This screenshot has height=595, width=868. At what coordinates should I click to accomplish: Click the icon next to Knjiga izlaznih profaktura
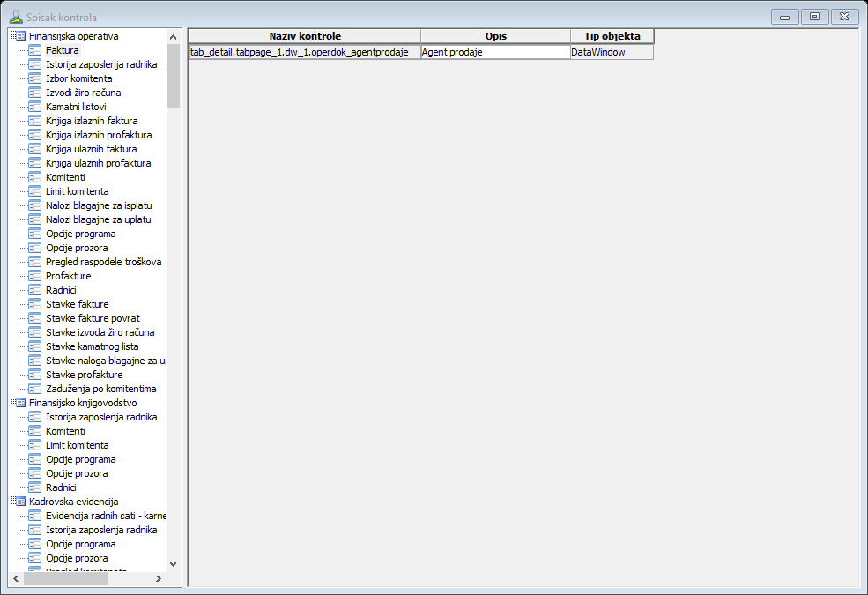35,135
